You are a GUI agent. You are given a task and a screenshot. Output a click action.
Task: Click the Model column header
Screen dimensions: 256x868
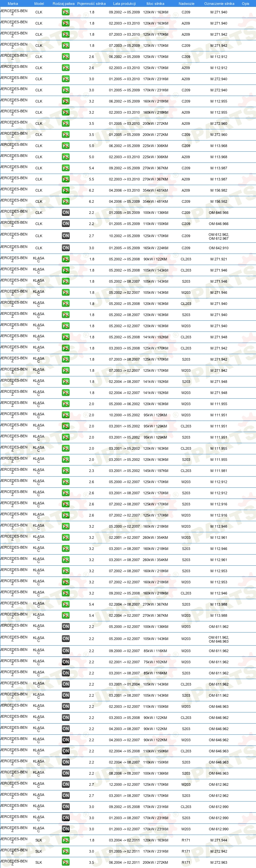tap(39, 4)
